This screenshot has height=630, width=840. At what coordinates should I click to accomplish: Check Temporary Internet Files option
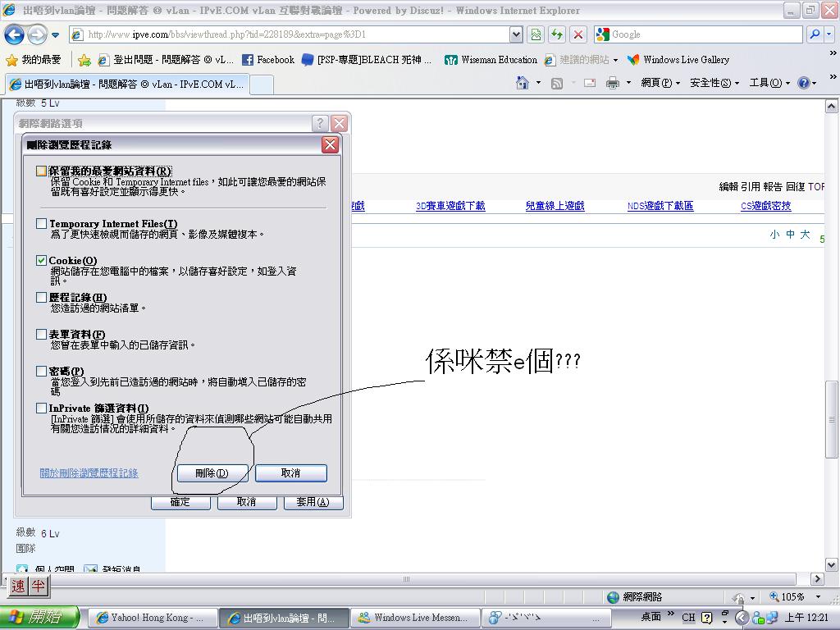pyautogui.click(x=41, y=223)
